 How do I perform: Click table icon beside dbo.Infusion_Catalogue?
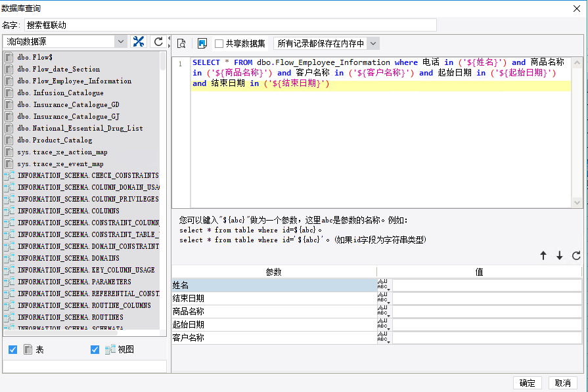9,93
